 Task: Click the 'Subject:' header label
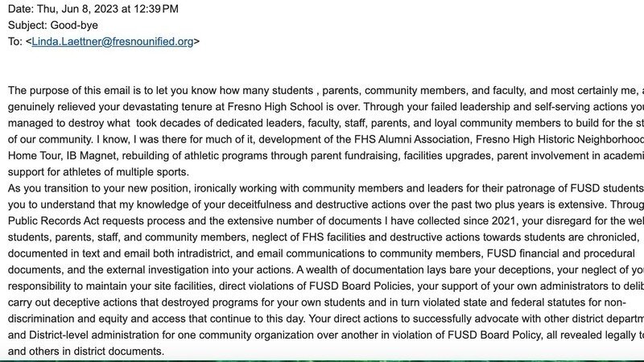tap(28, 25)
